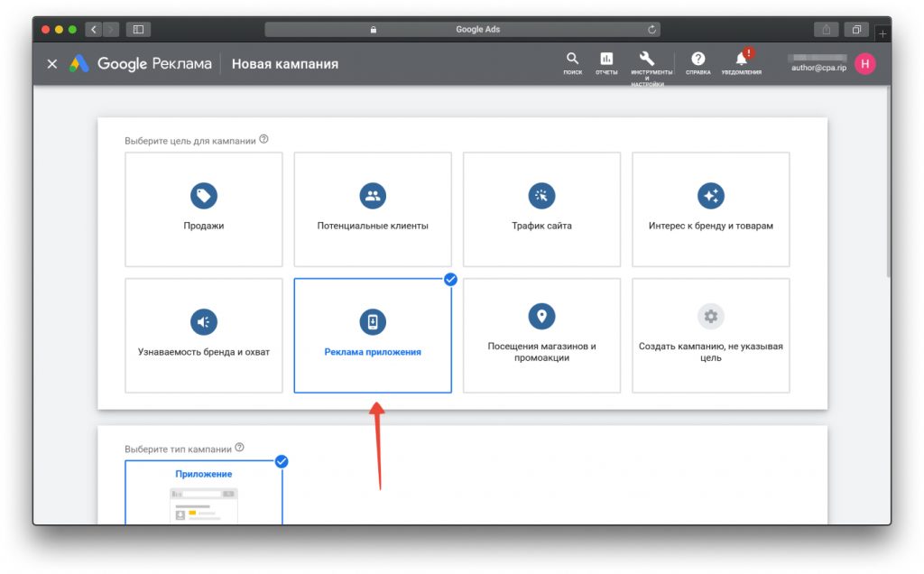Viewport: 924px width, 574px height.
Task: Click the browser address bar showing Google Ads
Action: (462, 29)
